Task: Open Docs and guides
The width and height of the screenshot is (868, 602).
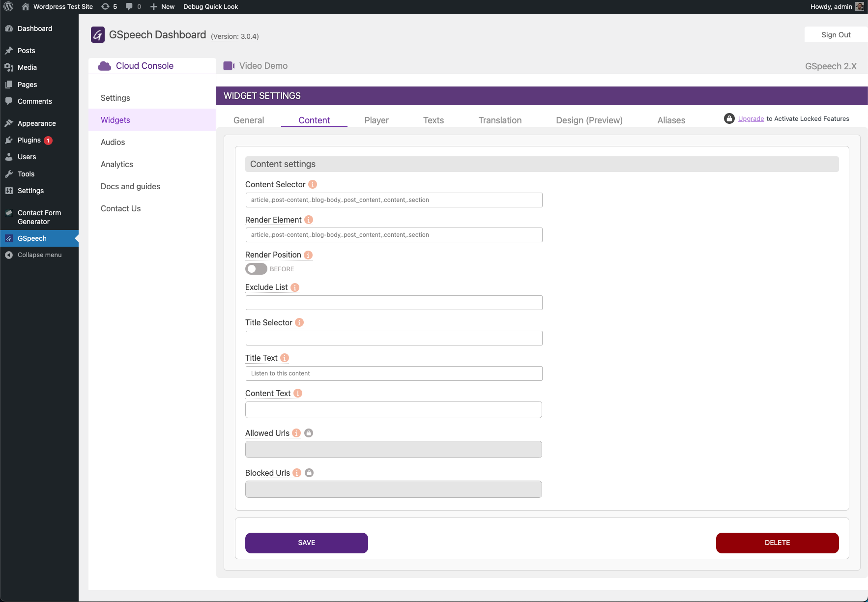Action: coord(152,186)
